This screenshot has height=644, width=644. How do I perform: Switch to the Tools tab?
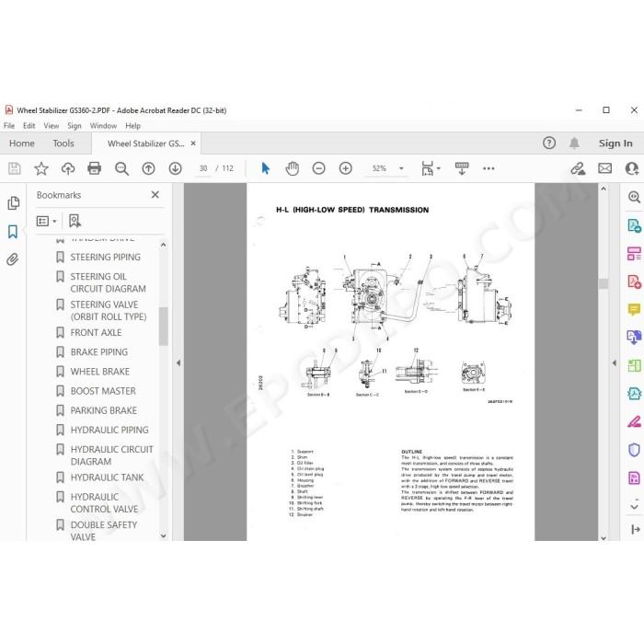tap(63, 144)
